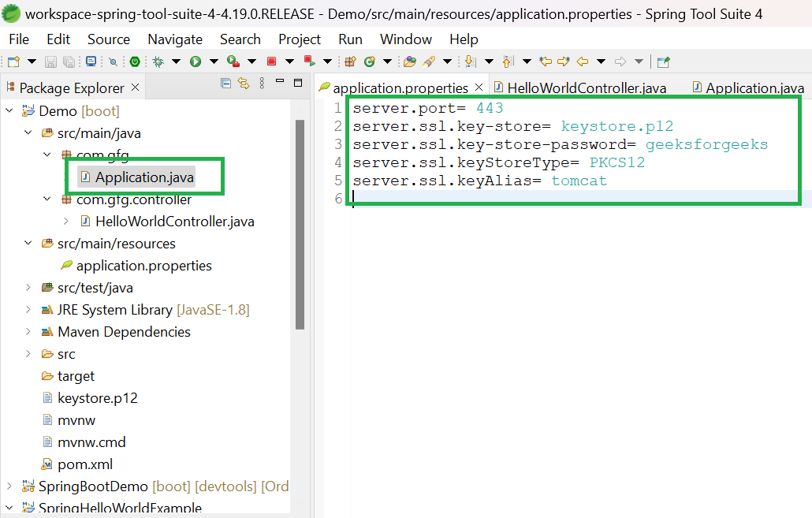Open the Terminal/console monitor icon
The image size is (812, 518).
tap(91, 61)
